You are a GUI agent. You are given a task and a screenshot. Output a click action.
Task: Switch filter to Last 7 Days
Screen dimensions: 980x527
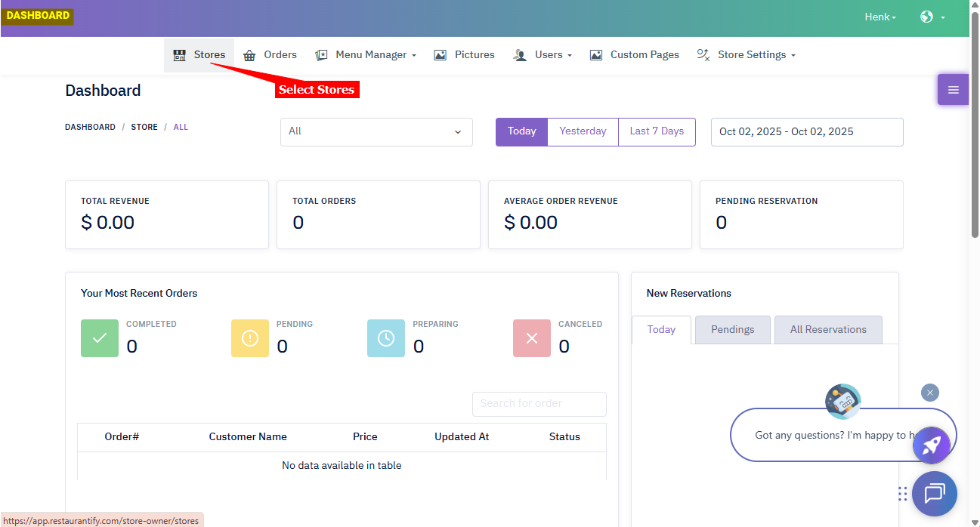(657, 131)
